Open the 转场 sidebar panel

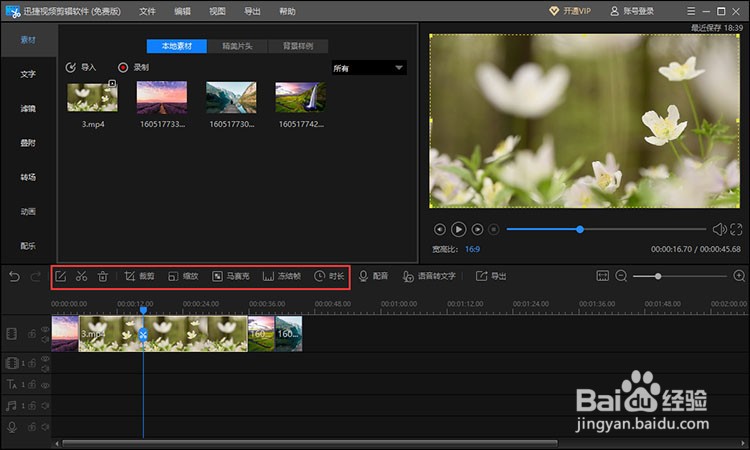pyautogui.click(x=28, y=177)
